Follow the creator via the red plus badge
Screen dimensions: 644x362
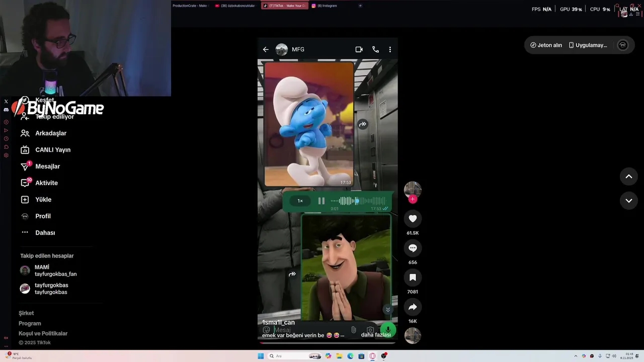[x=413, y=199]
